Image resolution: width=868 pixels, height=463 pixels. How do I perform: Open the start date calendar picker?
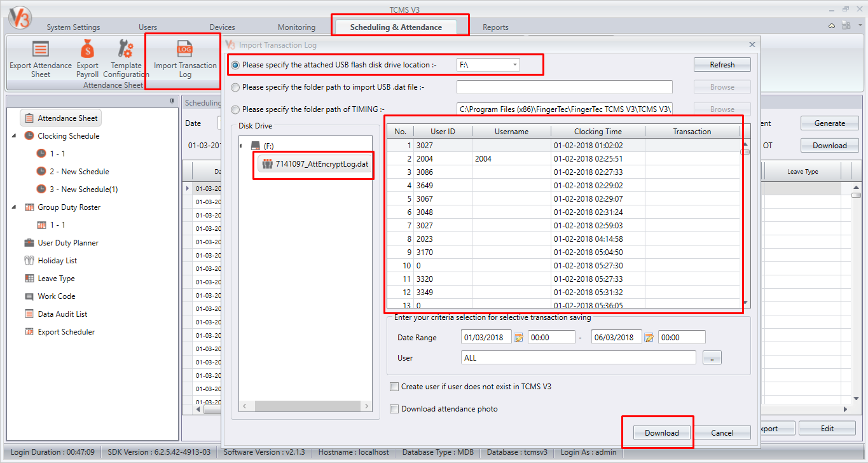pos(518,338)
